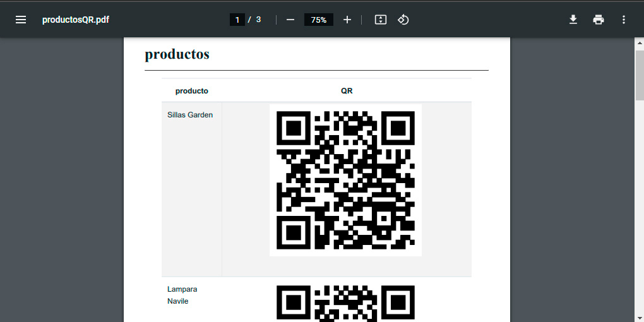Click the QR column header
Screen dimensions: 644x322
(347, 91)
